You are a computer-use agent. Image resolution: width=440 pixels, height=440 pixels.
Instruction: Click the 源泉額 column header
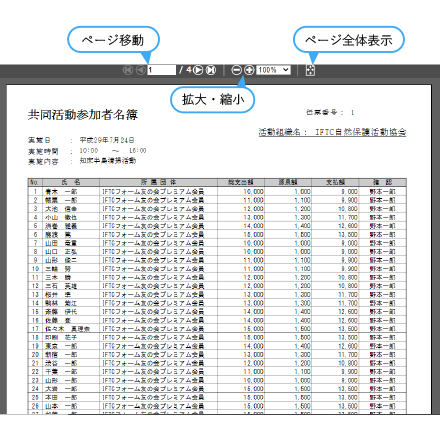[288, 182]
